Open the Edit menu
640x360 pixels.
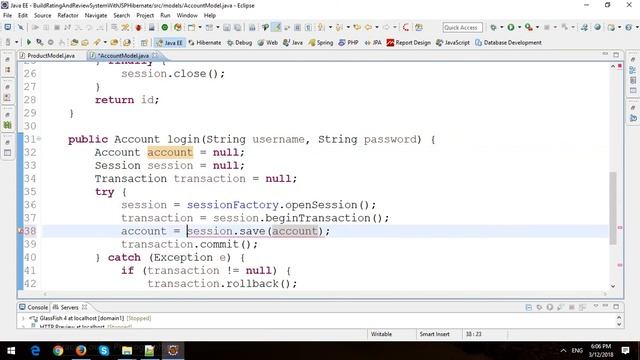(23, 16)
